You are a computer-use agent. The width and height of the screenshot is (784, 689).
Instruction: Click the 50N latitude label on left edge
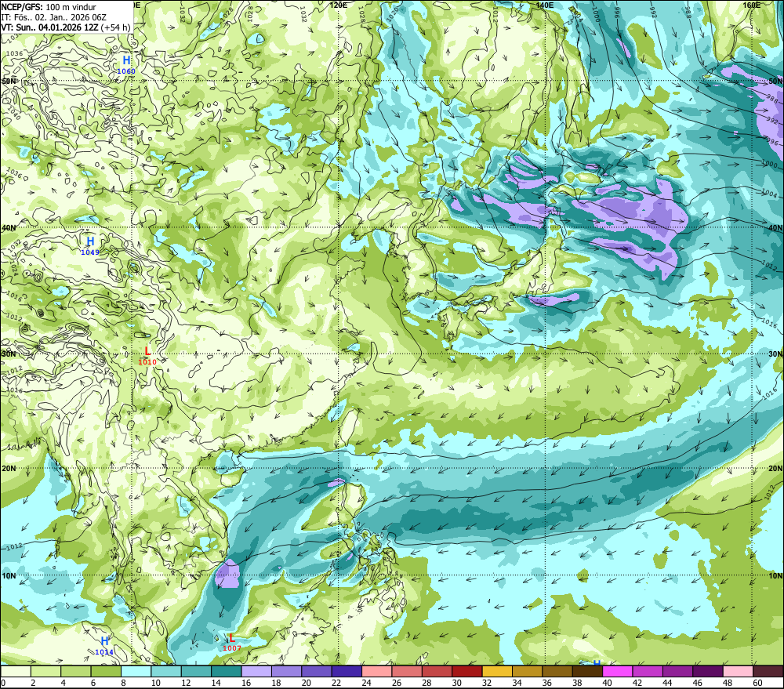[x=8, y=81]
